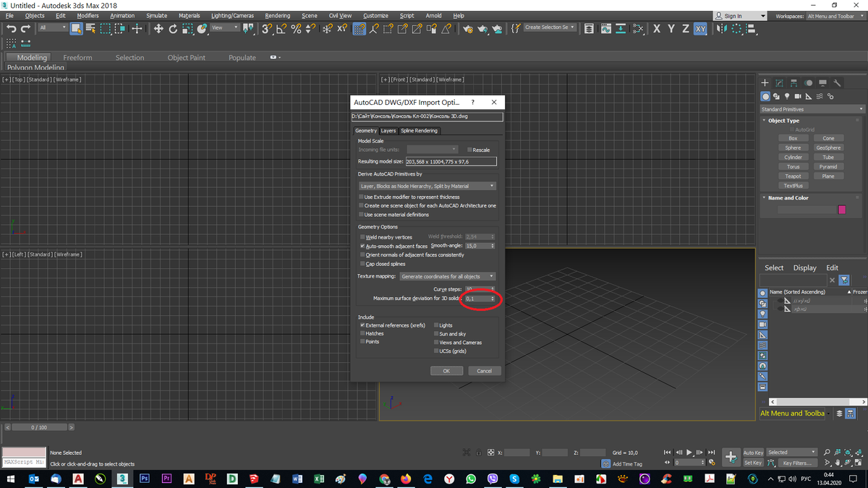Switch to Spline Rendering tab
Image resolution: width=868 pixels, height=488 pixels.
tap(419, 131)
